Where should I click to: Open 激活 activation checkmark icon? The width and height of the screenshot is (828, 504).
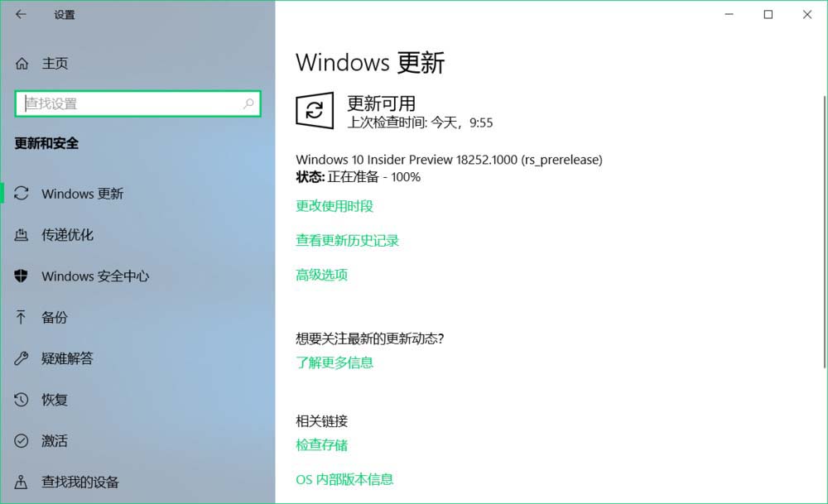pos(22,440)
